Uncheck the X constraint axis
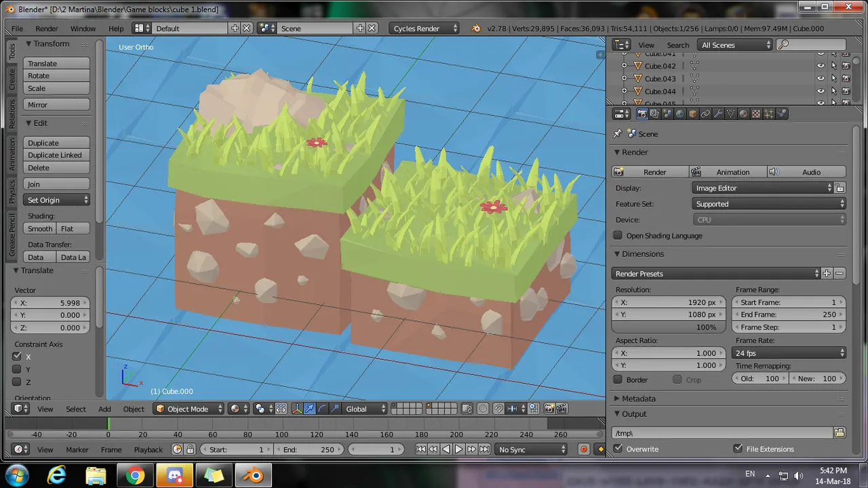Screen dimensions: 868x488 (17, 357)
